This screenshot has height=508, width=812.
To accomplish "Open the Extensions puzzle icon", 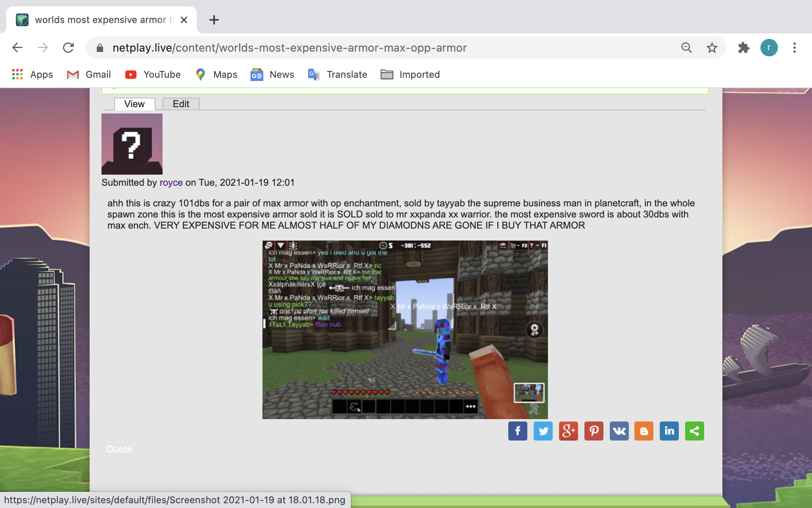I will tap(744, 48).
